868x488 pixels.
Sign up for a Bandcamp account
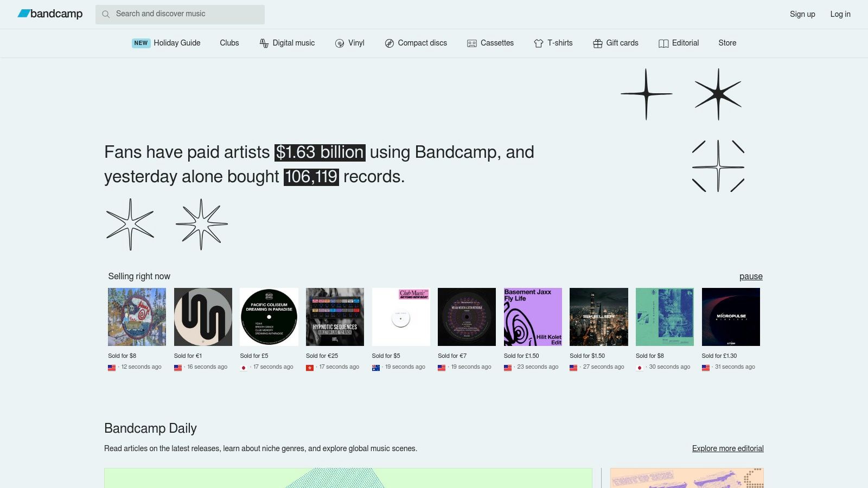coord(802,14)
